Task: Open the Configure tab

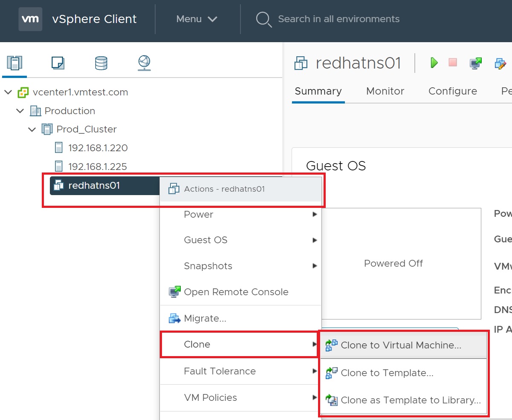Action: 452,91
